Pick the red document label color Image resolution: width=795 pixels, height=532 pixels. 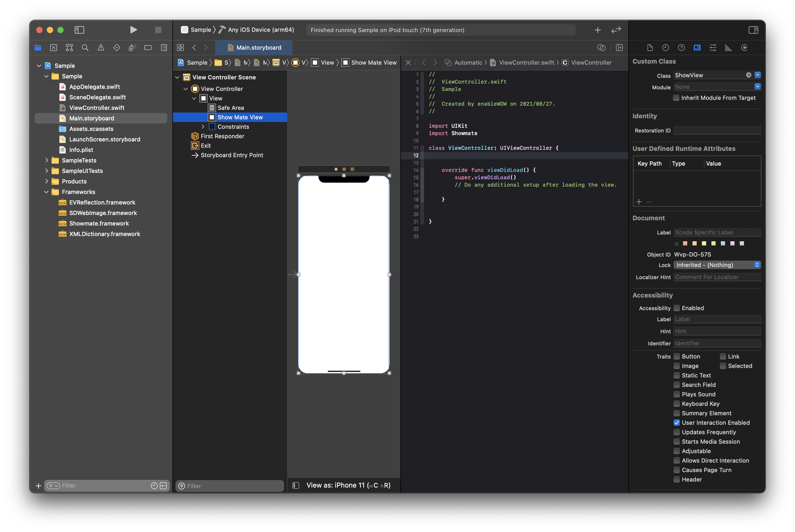pyautogui.click(x=685, y=243)
